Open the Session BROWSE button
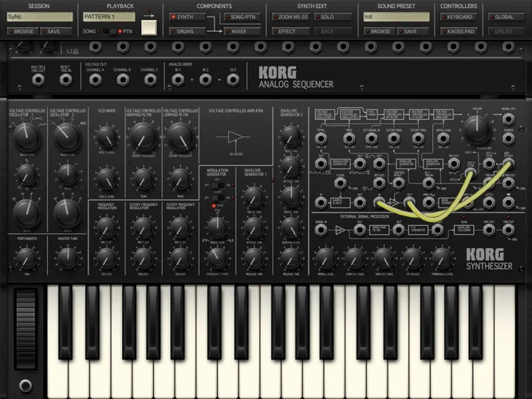The width and height of the screenshot is (532, 399). click(23, 31)
